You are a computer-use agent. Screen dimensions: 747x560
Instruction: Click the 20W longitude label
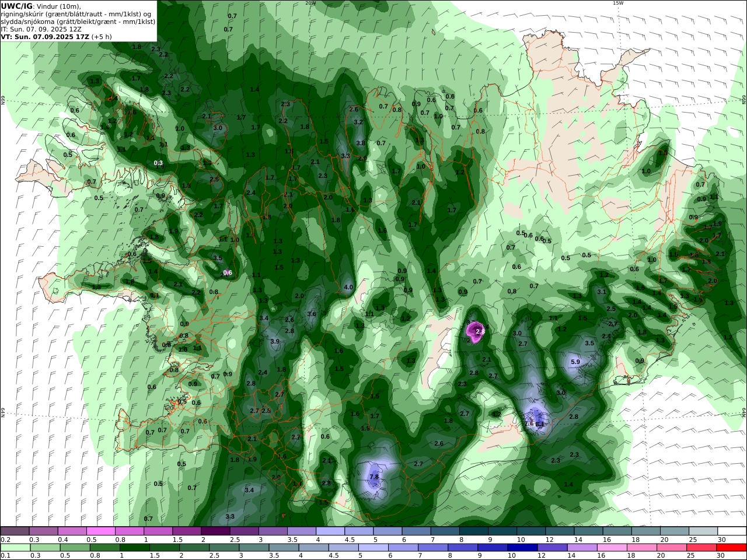click(310, 3)
